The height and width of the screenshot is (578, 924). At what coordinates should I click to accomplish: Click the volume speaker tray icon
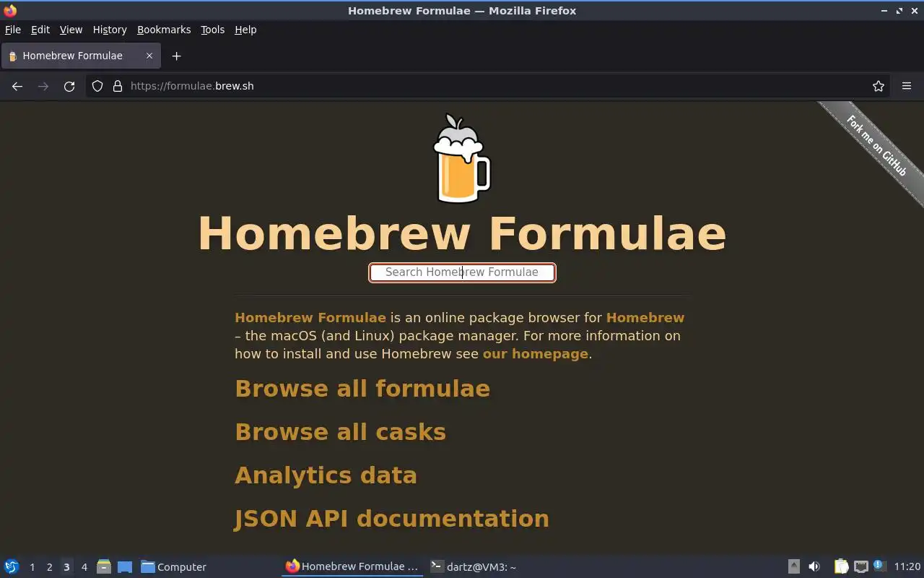tap(814, 566)
